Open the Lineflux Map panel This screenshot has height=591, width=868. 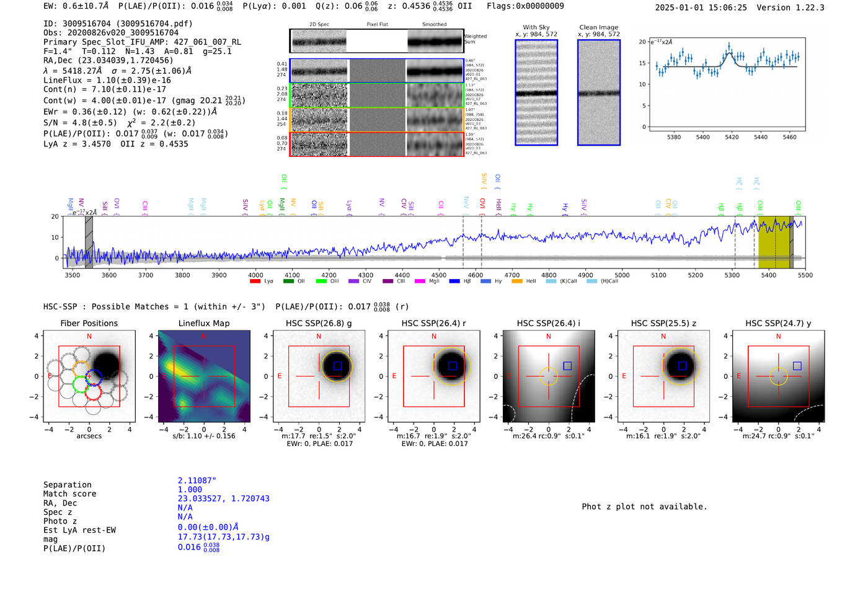pyautogui.click(x=204, y=376)
